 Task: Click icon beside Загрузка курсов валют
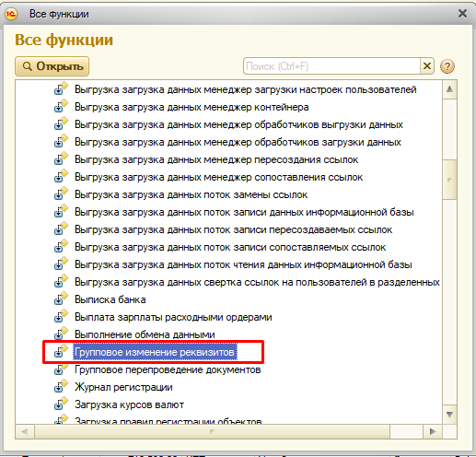(61, 404)
